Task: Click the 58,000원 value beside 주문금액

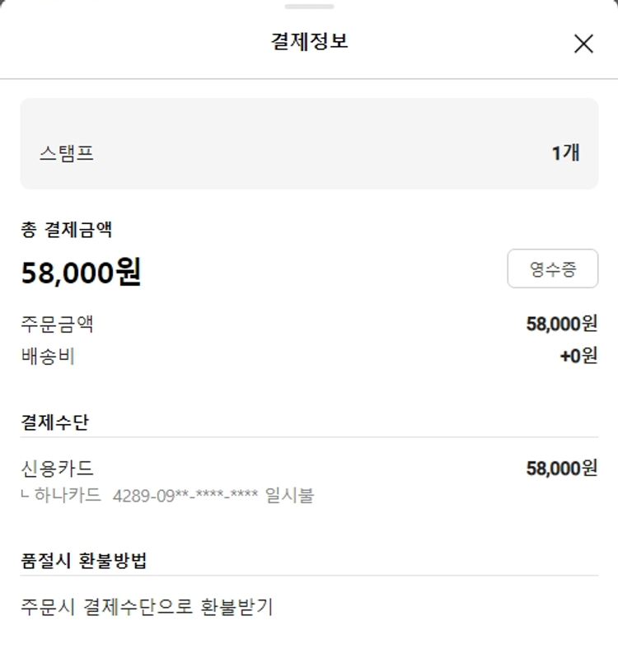Action: (561, 324)
